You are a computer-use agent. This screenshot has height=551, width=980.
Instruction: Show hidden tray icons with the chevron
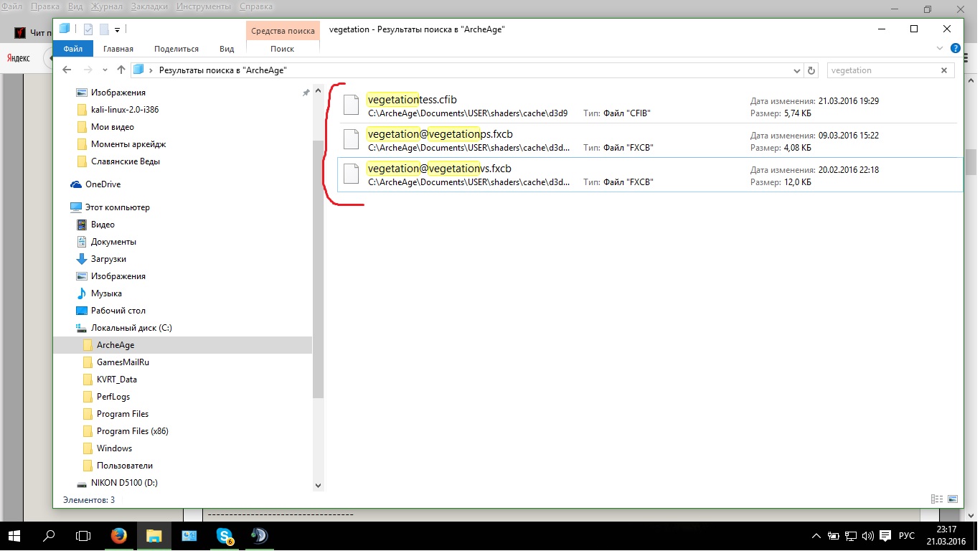coord(816,536)
